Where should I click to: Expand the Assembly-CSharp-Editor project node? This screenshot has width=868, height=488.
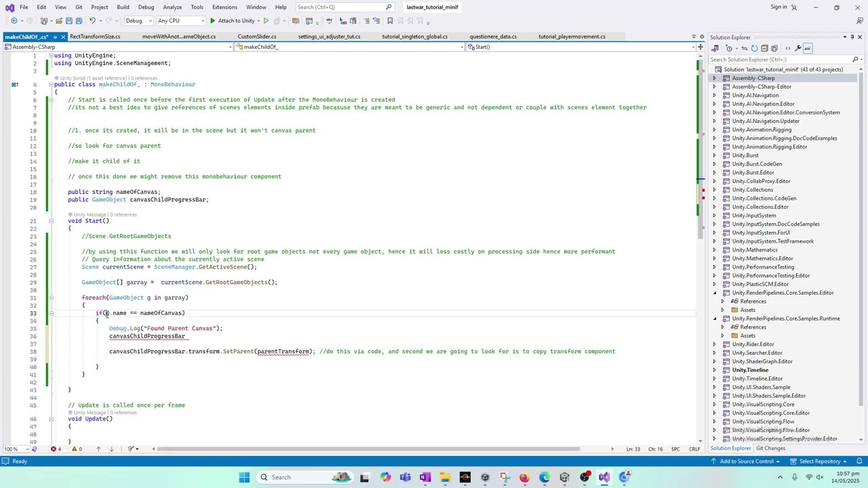click(714, 87)
